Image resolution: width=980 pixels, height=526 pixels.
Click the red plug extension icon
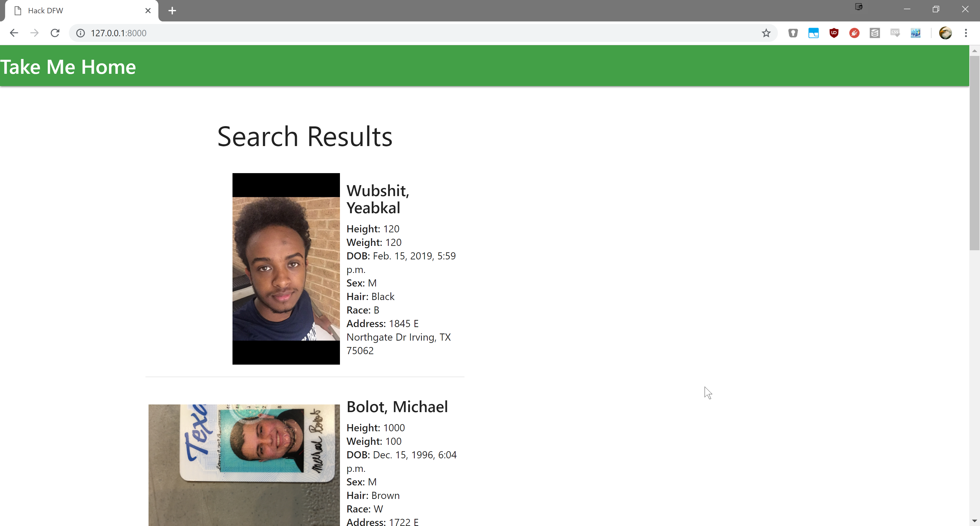854,33
